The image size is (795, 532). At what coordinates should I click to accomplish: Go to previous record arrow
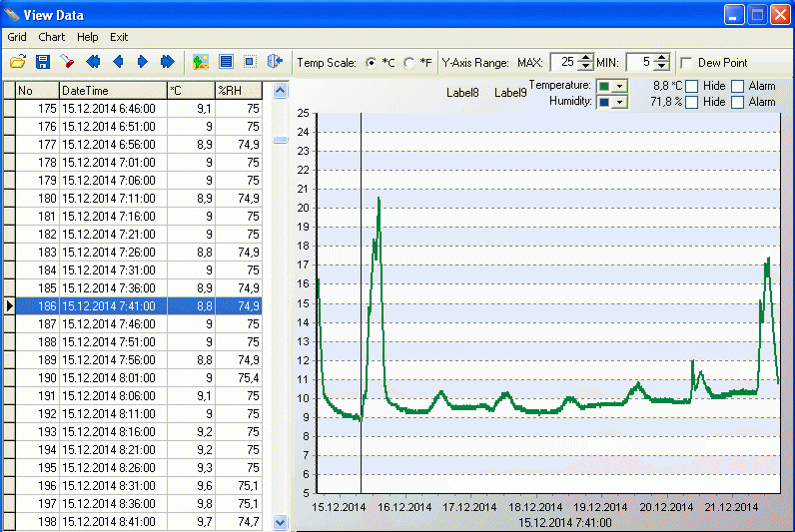coord(118,62)
